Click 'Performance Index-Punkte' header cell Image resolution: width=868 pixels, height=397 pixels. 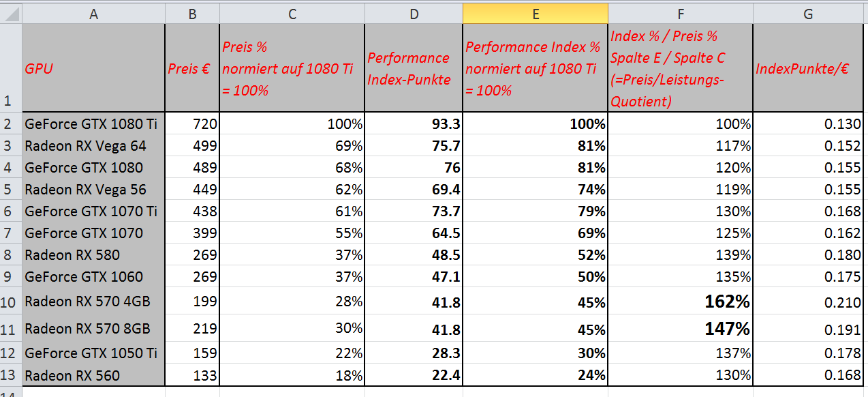coord(414,68)
